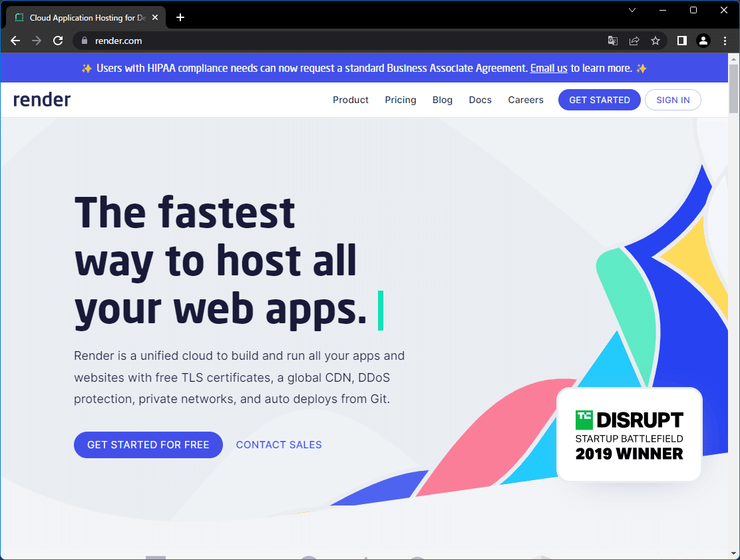Click the scrollbar up arrow
Screen dimensions: 740x560
click(x=733, y=59)
